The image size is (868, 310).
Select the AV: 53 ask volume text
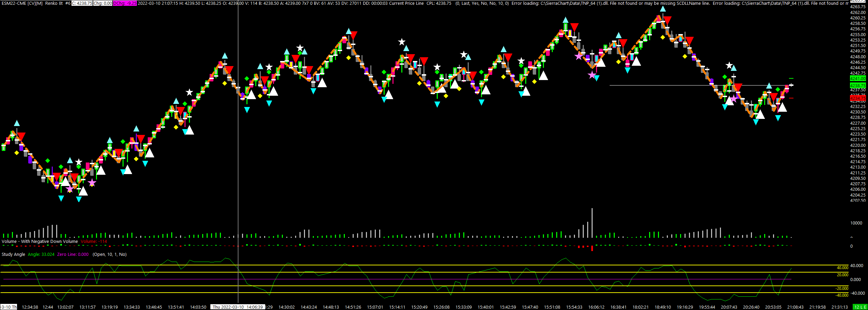pos(333,3)
